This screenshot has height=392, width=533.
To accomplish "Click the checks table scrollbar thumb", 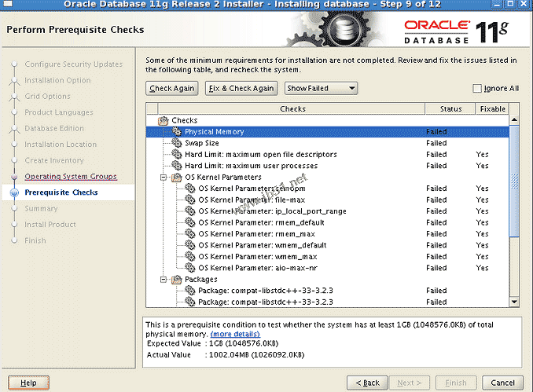I will [x=514, y=181].
